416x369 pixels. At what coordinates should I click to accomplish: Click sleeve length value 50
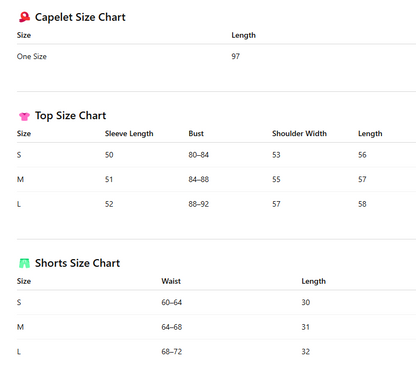109,155
